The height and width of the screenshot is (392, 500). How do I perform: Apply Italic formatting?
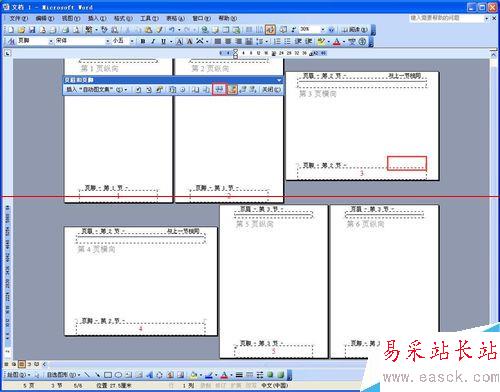[153, 41]
